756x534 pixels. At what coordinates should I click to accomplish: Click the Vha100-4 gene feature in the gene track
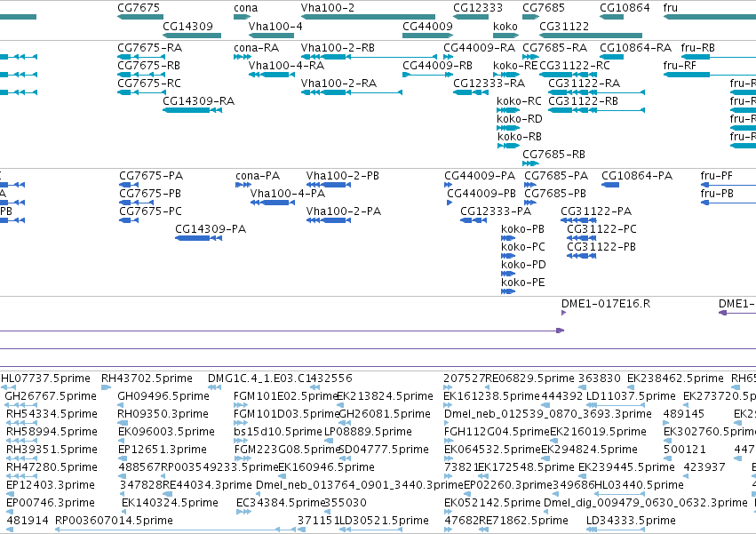(272, 36)
